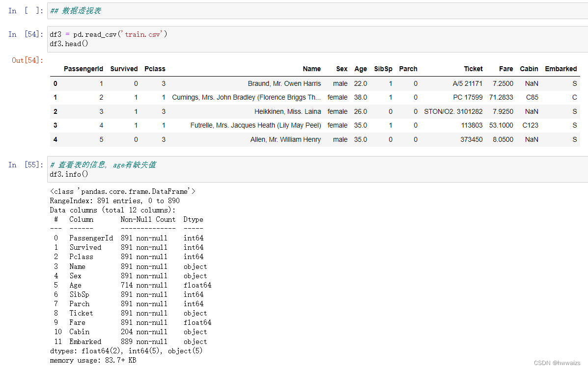Click the Fare column header
This screenshot has height=370, width=588.
click(x=506, y=69)
